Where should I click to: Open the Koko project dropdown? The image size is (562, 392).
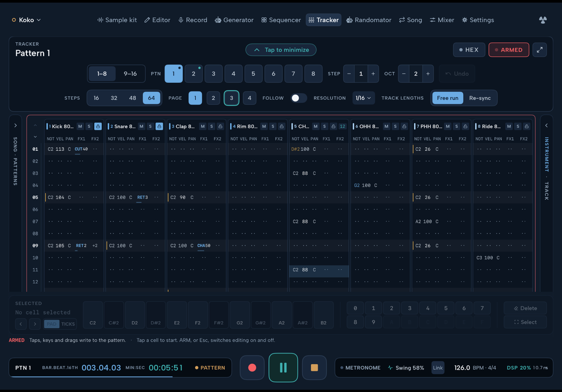tap(27, 20)
